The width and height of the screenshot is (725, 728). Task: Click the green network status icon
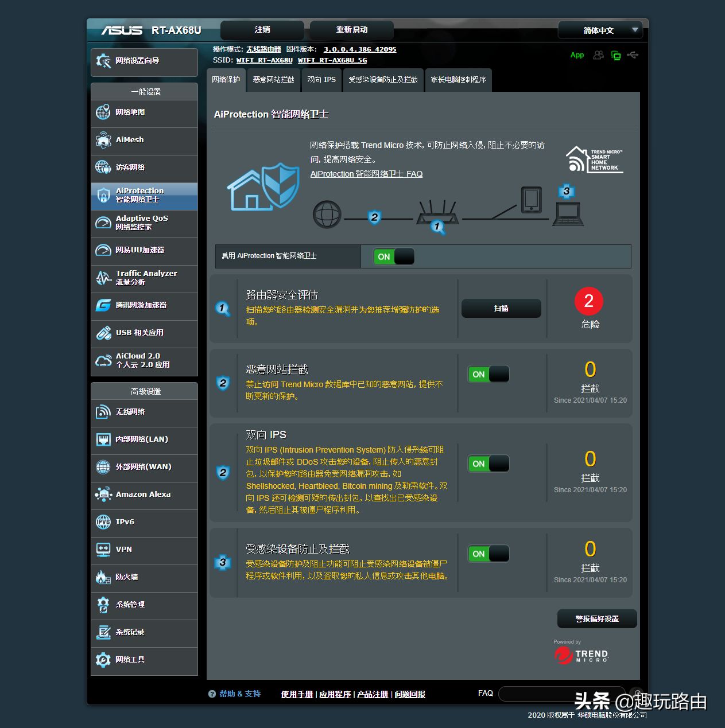(616, 55)
